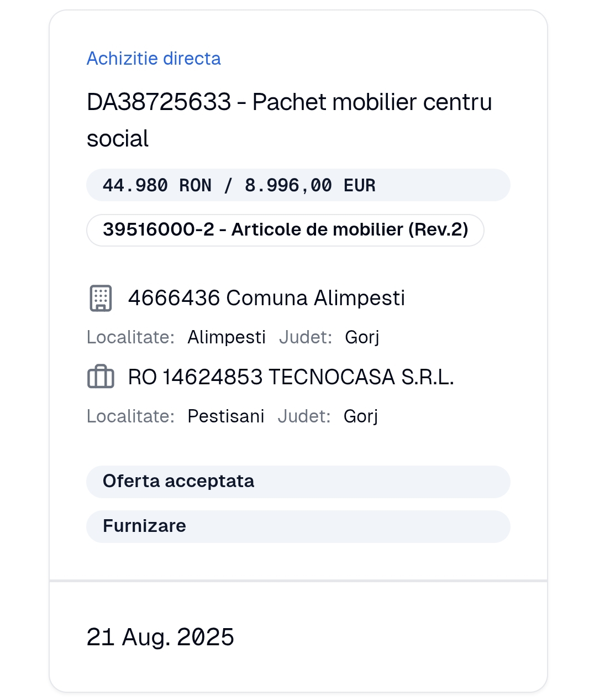Click the Judet label in the Pestisani row

304,416
